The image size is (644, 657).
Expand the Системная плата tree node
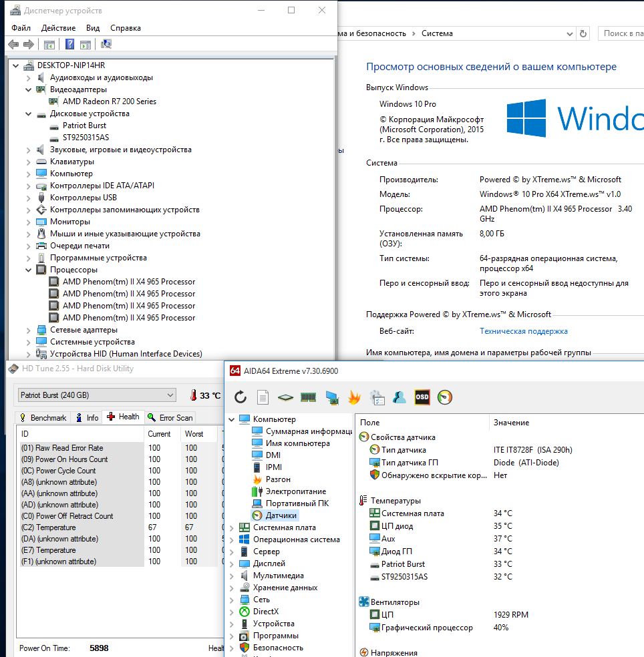coord(232,527)
